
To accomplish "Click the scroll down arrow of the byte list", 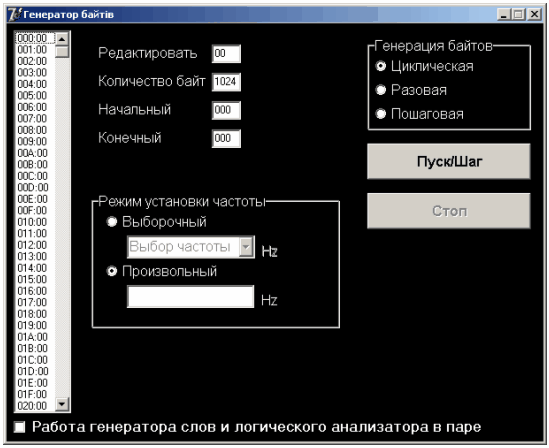I will tap(62, 404).
